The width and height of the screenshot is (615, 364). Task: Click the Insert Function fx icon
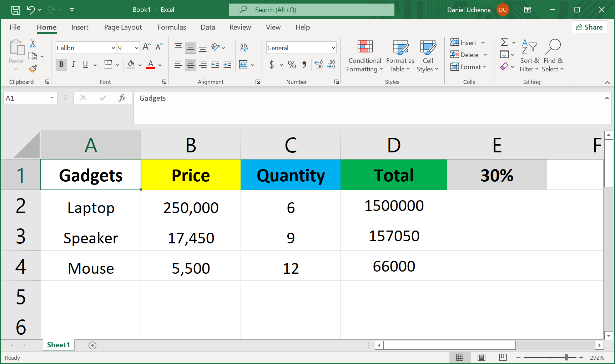[x=122, y=98]
